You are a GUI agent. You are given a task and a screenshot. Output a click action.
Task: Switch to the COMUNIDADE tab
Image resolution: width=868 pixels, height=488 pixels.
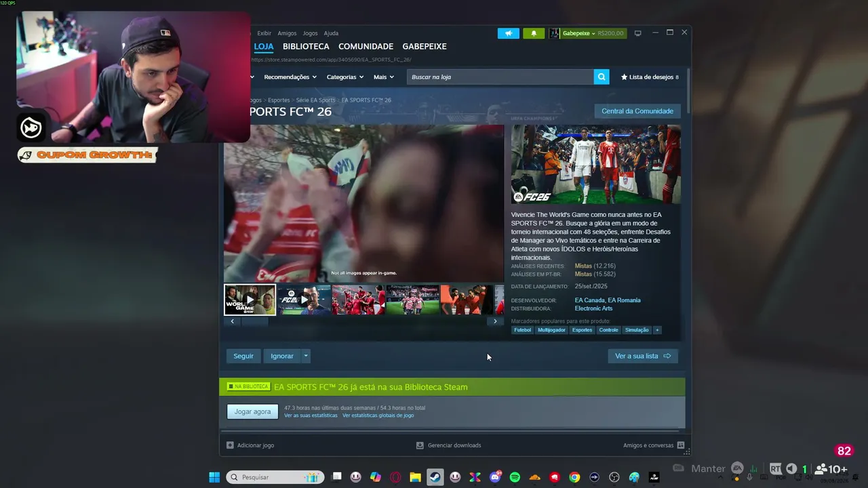[x=366, y=47]
